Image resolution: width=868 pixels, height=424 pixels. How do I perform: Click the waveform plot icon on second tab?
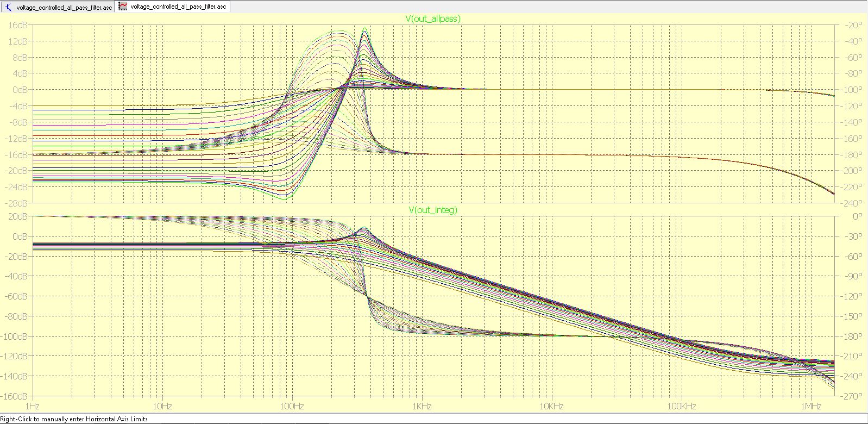[123, 7]
